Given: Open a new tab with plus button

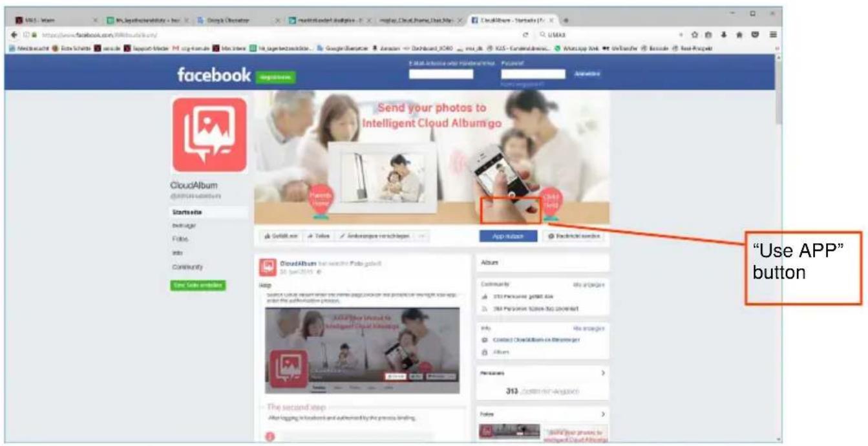Looking at the screenshot, I should [x=566, y=20].
